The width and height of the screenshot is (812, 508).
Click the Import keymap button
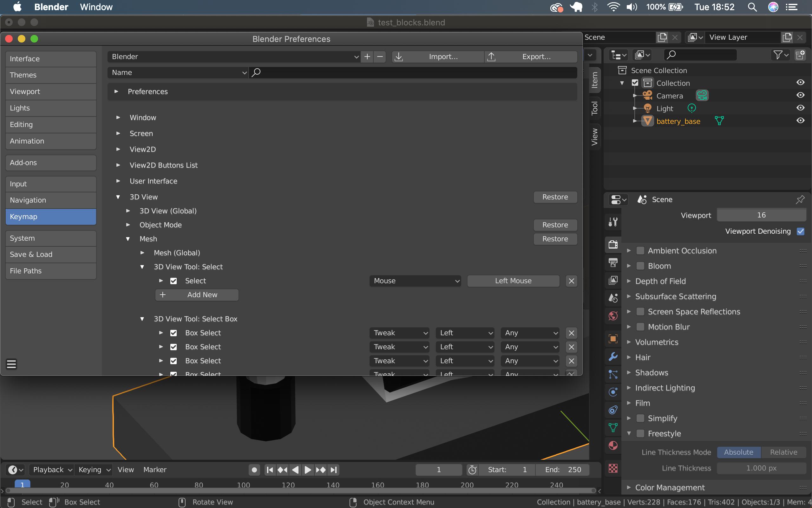(x=437, y=57)
